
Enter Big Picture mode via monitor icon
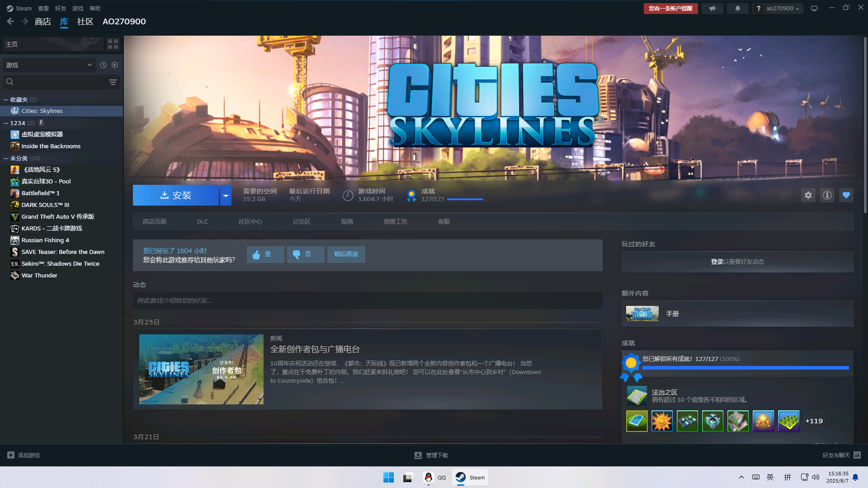(x=814, y=9)
